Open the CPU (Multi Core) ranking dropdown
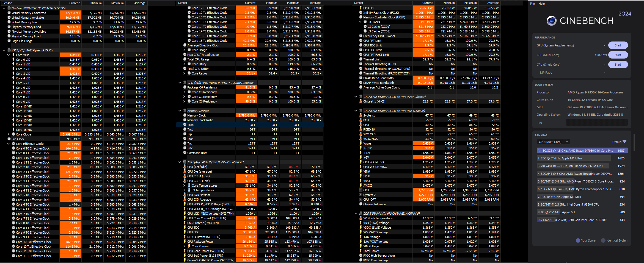The width and height of the screenshot is (644, 263). 553,142
